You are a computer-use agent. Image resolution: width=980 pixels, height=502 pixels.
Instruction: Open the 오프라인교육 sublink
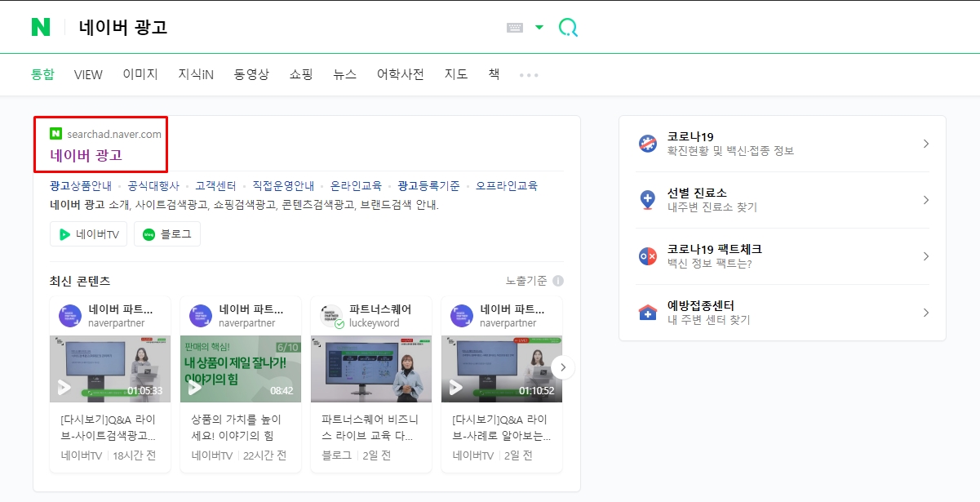tap(507, 185)
